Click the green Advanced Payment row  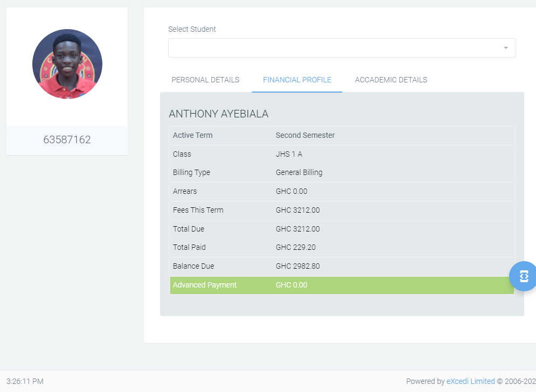coord(342,285)
